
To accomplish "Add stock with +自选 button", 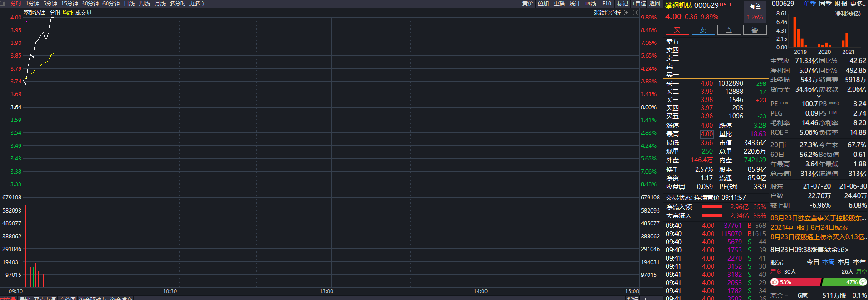I will 639,4.
